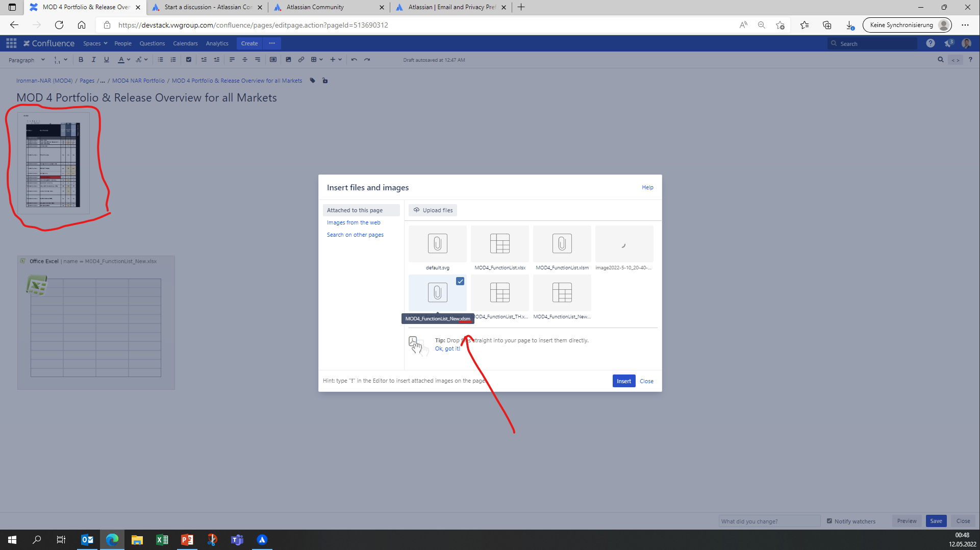Open the People menu item
Image resolution: width=980 pixels, height=550 pixels.
(x=123, y=43)
